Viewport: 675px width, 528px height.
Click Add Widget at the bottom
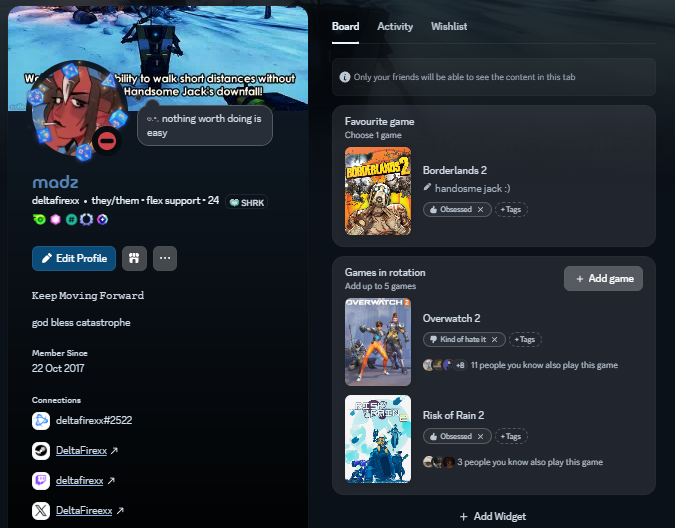point(493,516)
